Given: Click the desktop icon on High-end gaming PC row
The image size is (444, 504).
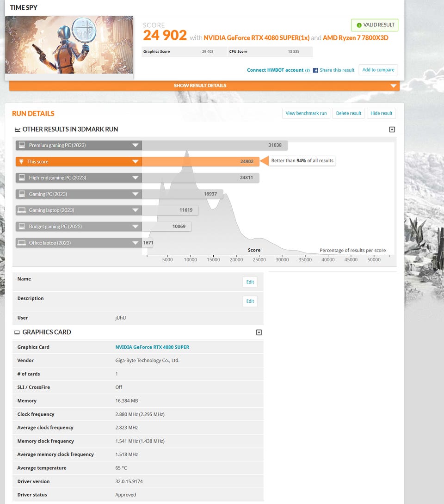Looking at the screenshot, I should 22,178.
